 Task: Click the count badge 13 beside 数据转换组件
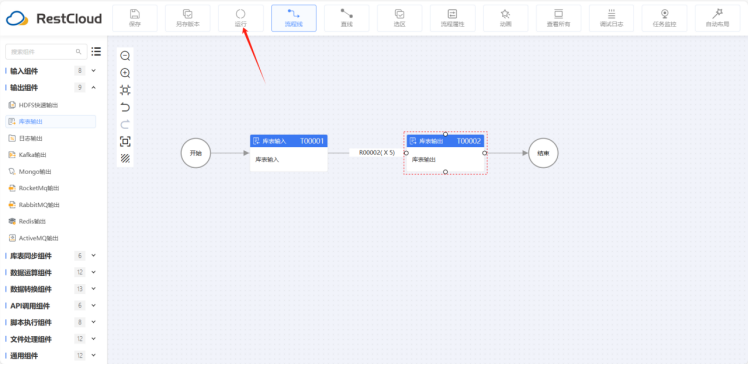click(x=80, y=289)
